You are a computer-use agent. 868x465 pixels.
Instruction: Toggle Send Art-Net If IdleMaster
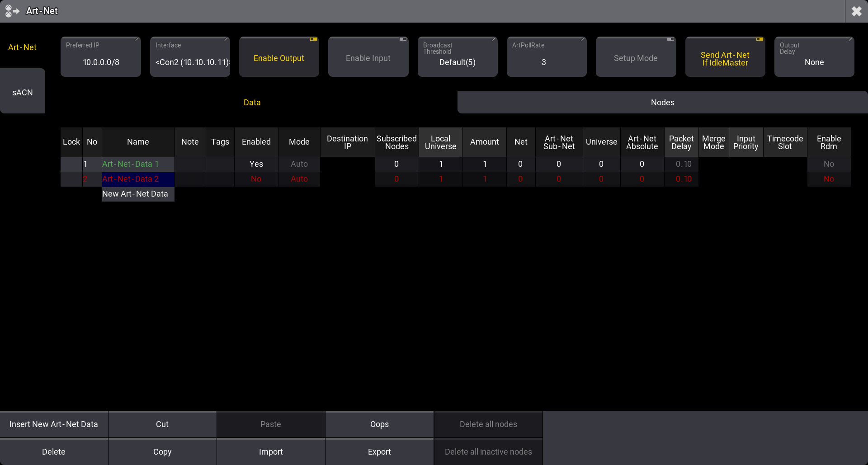point(725,57)
